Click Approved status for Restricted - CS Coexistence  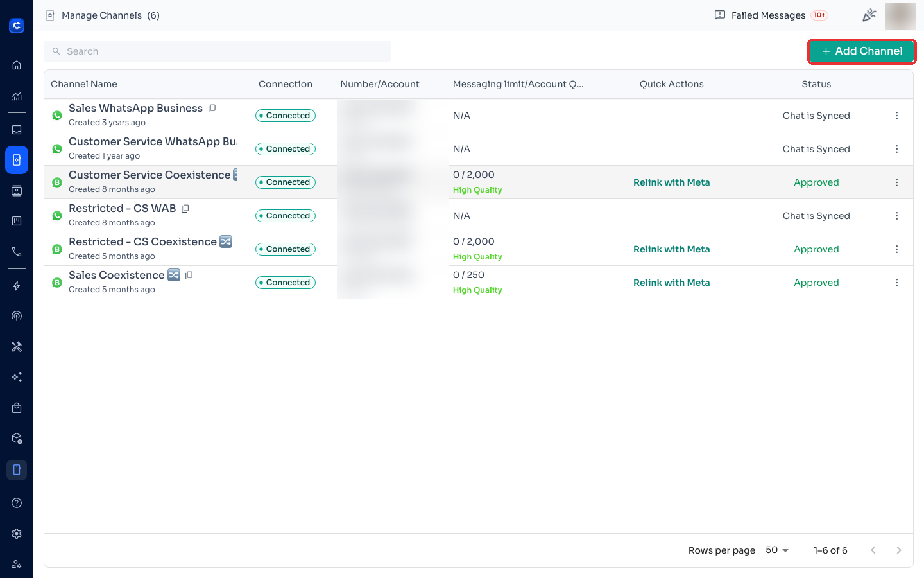click(x=816, y=249)
